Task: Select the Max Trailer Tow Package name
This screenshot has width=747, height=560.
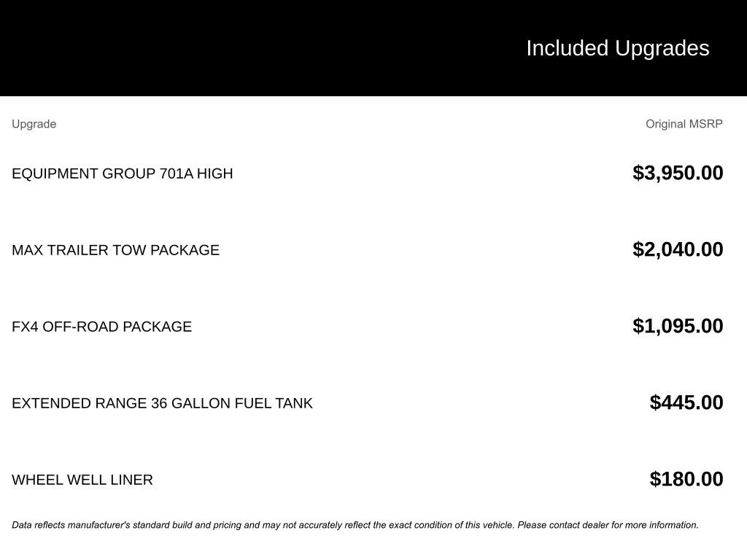Action: coord(115,250)
